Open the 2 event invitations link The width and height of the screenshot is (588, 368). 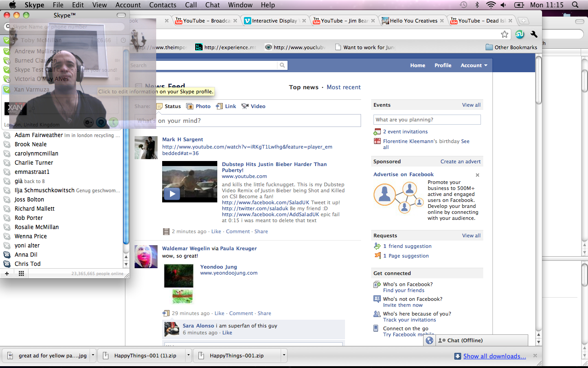click(x=405, y=132)
